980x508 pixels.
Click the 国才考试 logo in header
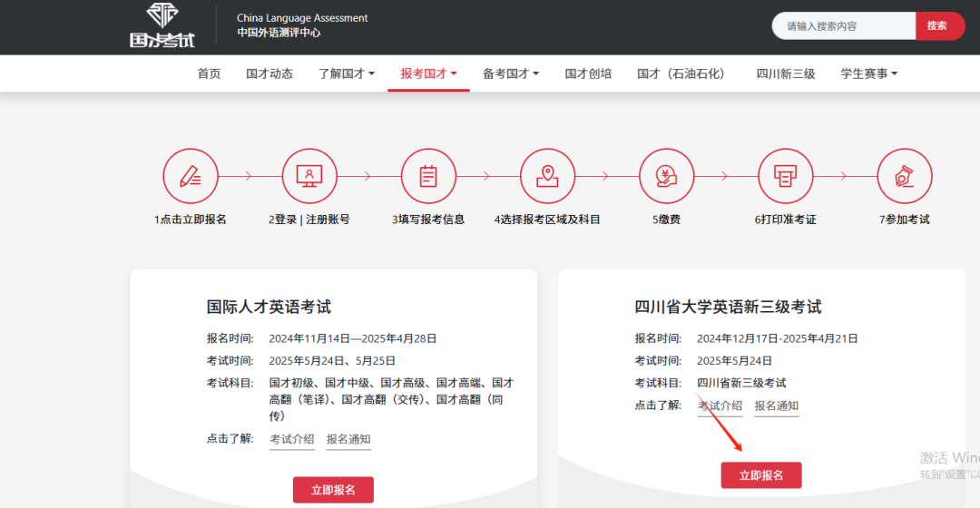[x=162, y=25]
